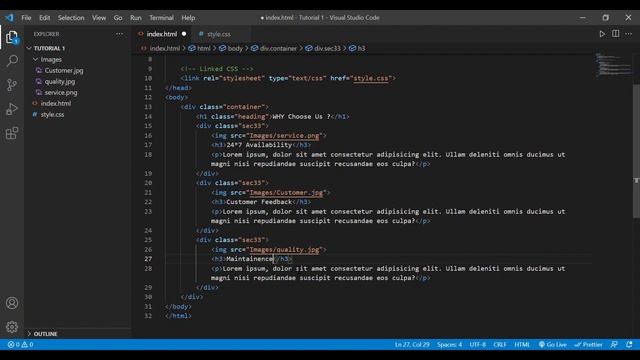Click the html breadcrumb item
Screen dimensions: 640x360
(x=204, y=48)
